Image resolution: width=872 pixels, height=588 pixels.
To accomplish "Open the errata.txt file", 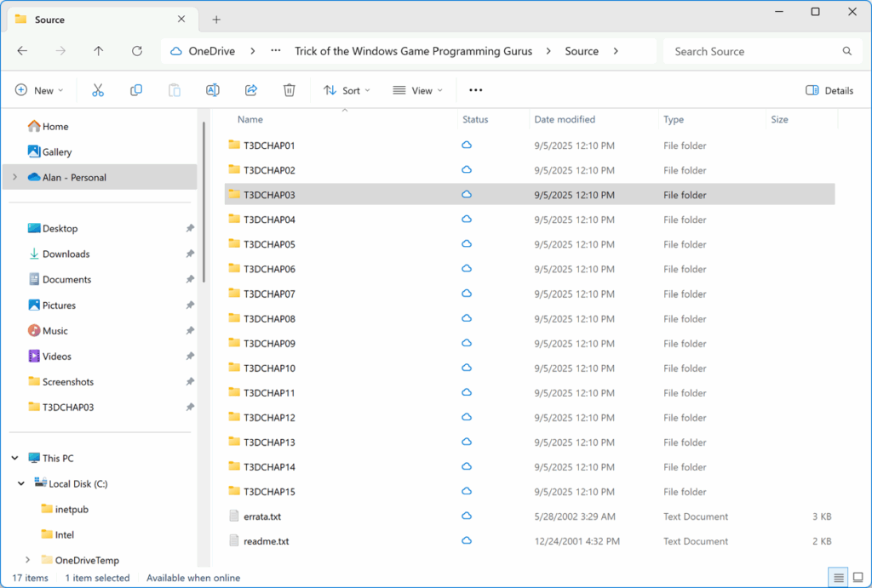I will click(x=261, y=517).
